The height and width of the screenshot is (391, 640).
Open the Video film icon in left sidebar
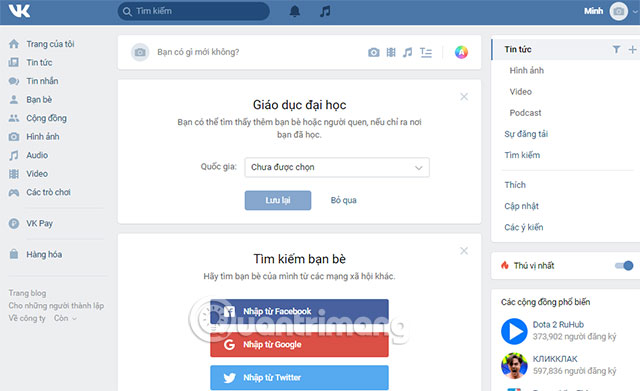point(14,174)
